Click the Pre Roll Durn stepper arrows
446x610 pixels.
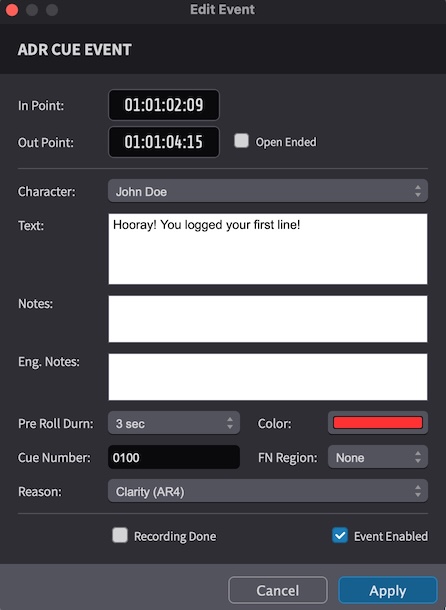coord(230,423)
